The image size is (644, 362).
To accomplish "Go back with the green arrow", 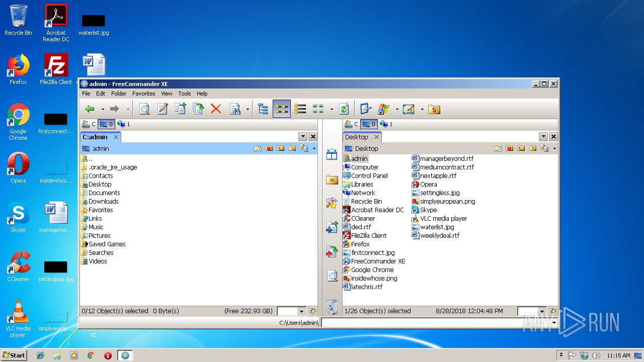I will [90, 109].
